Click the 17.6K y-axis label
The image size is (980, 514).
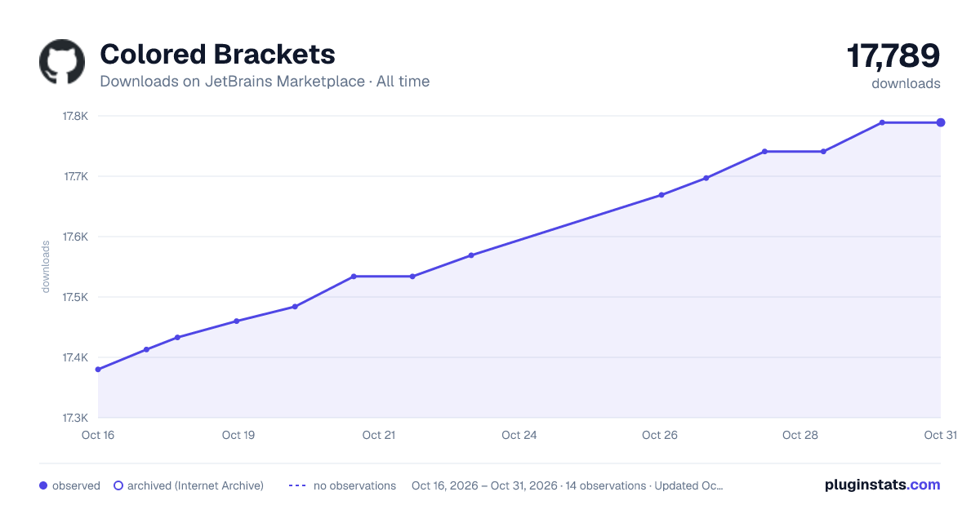click(x=75, y=237)
